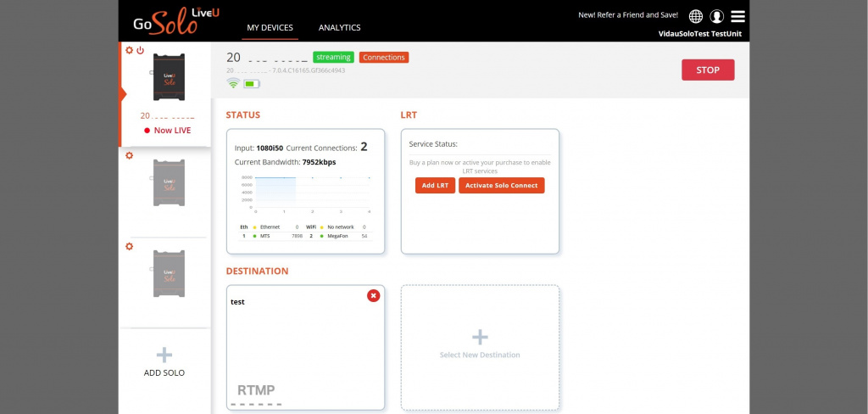Click the RTMP label on test destination

coord(256,390)
